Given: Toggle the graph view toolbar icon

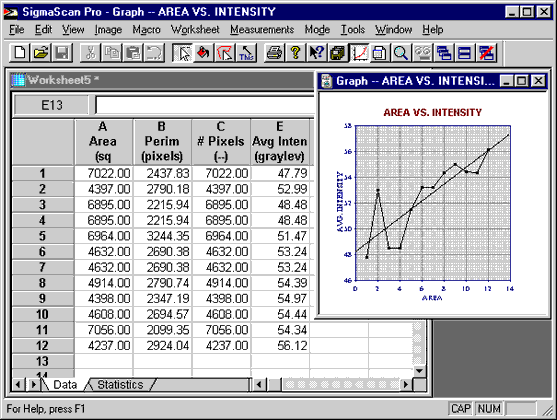Looking at the screenshot, I should [359, 53].
